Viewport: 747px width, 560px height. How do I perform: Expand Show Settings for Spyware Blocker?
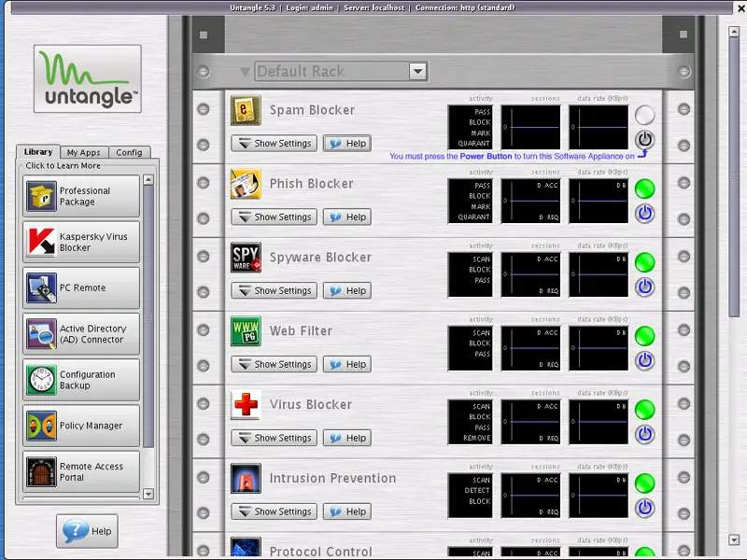point(273,290)
